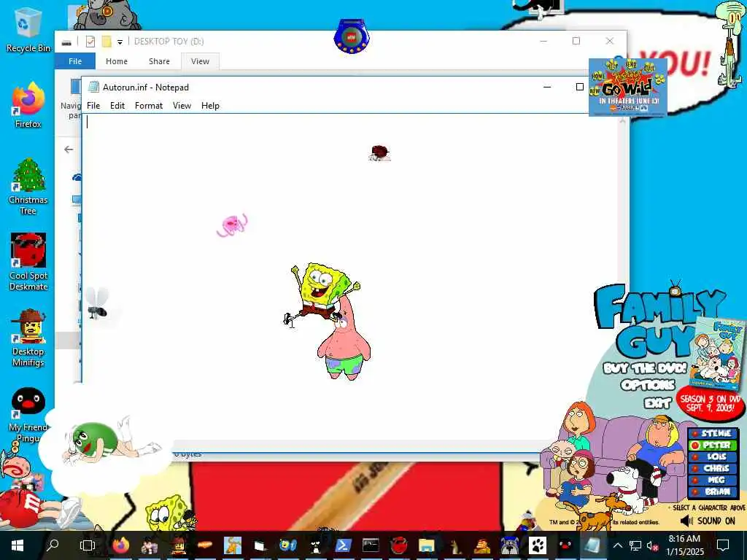Image resolution: width=747 pixels, height=560 pixels.
Task: Open the Desktop Minifigs shortcut
Action: tap(28, 338)
